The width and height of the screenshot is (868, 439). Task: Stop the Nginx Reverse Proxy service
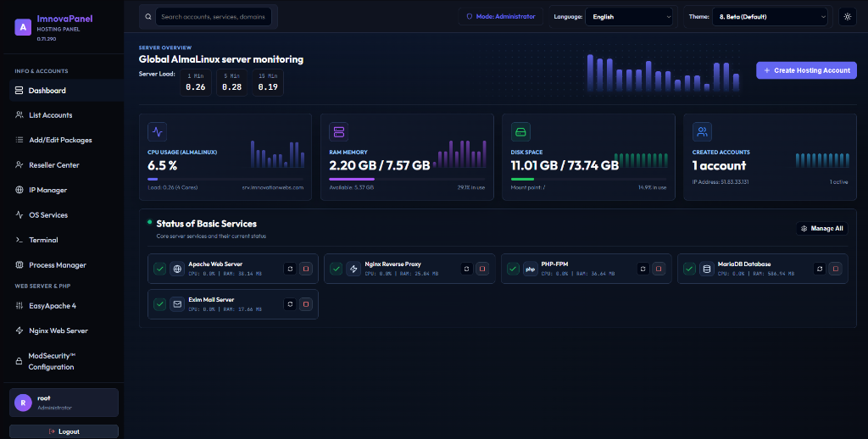point(482,269)
